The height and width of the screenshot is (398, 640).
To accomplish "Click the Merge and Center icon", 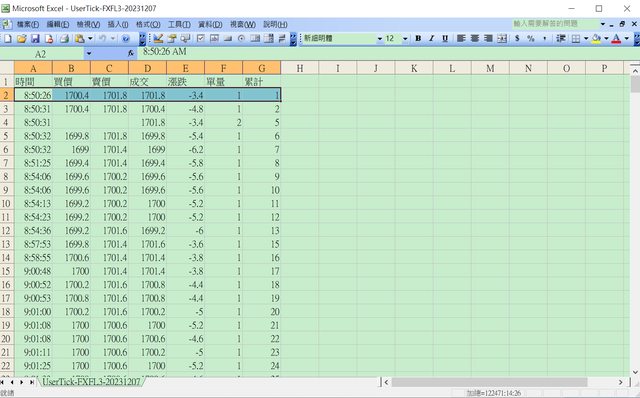I will (502, 38).
